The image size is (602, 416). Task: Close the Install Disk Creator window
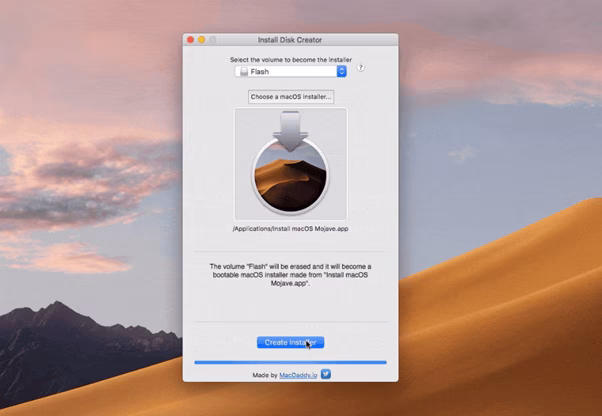(190, 40)
